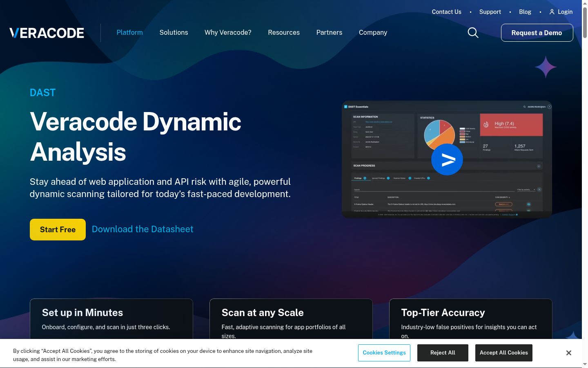Screen dimensions: 588x368
Task: Click the Start Free button
Action: tap(58, 229)
